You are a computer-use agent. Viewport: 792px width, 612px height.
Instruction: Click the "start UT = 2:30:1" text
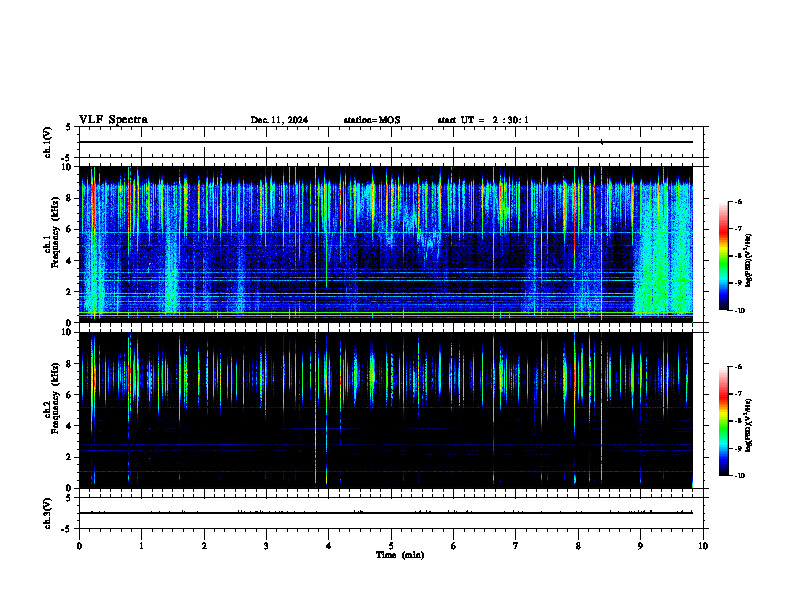pos(483,120)
